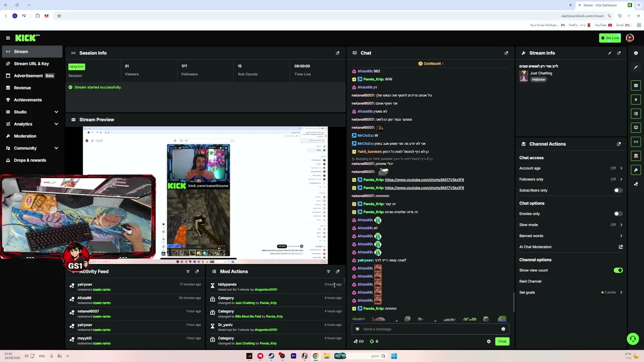Pop out the Stream info panel
This screenshot has width=644, height=362.
[619, 53]
